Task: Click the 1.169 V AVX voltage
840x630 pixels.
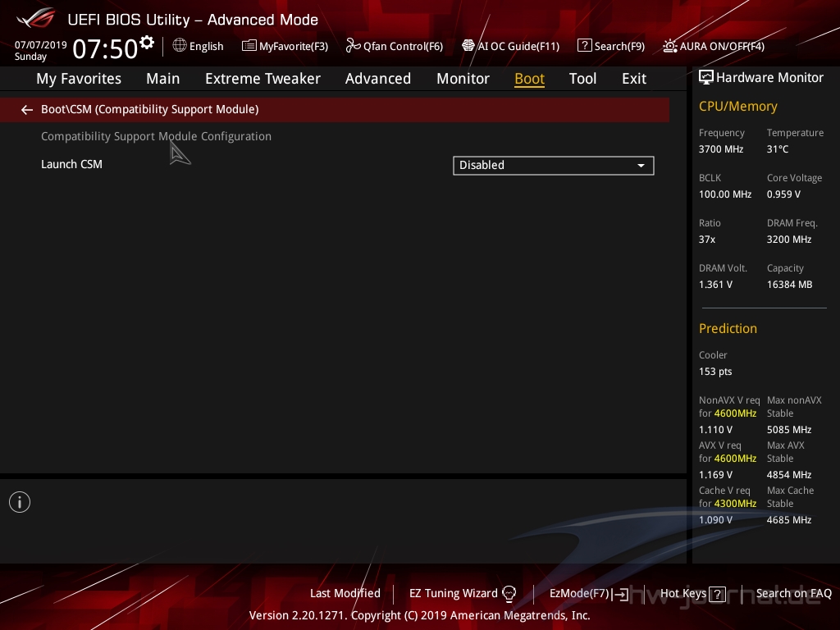Action: [715, 475]
